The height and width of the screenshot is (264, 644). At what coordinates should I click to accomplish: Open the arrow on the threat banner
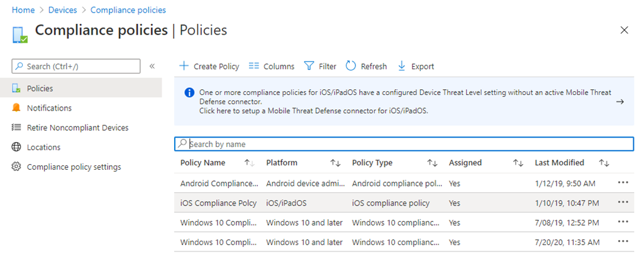pos(619,101)
